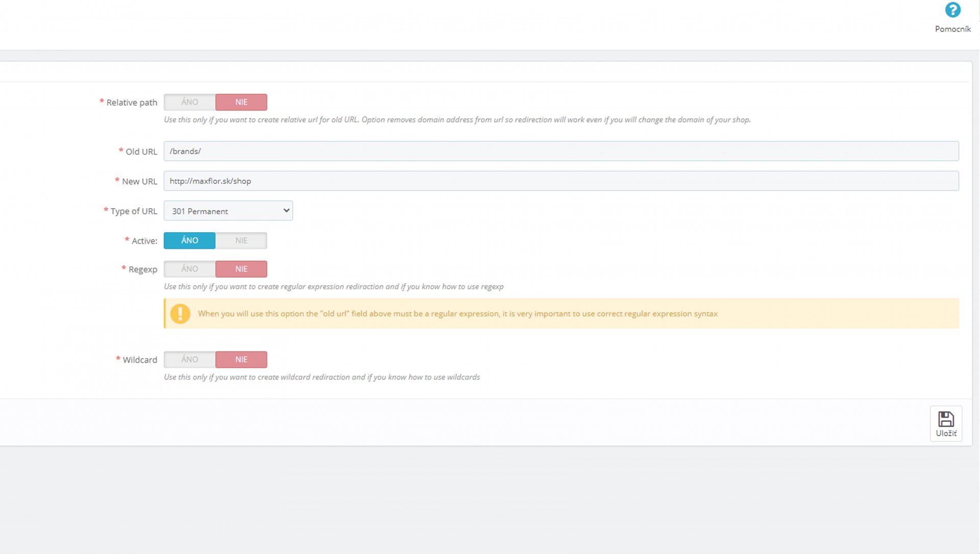Keep Active set to ÁNO
This screenshot has width=980, height=554.
[x=189, y=240]
